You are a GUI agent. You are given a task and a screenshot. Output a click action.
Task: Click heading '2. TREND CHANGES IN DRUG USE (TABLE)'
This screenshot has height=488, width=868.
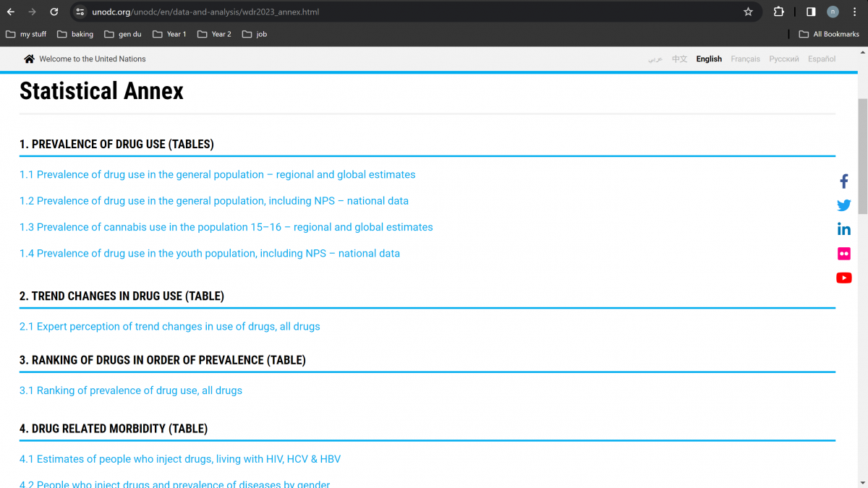tap(122, 296)
